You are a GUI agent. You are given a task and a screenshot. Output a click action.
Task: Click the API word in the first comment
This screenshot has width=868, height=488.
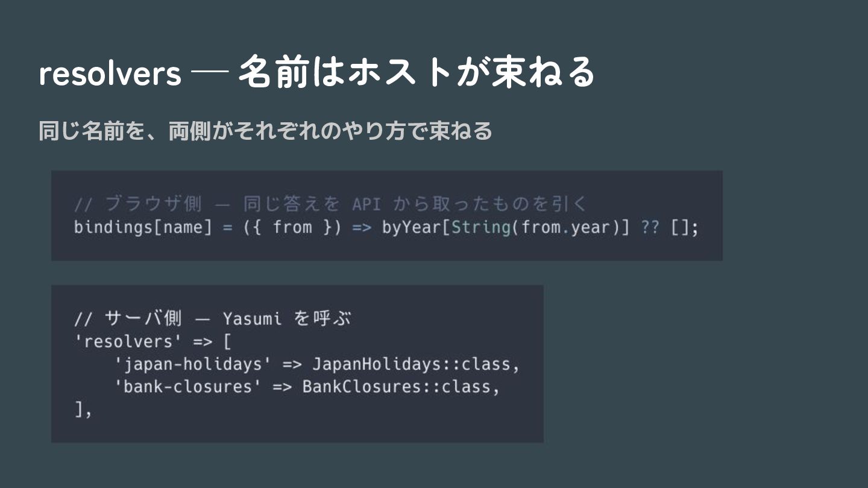click(366, 204)
